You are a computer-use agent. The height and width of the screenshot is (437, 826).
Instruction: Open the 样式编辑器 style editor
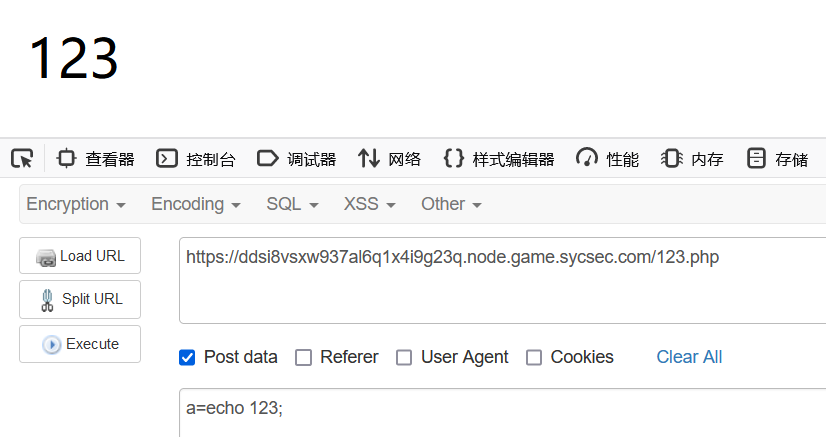tap(499, 158)
